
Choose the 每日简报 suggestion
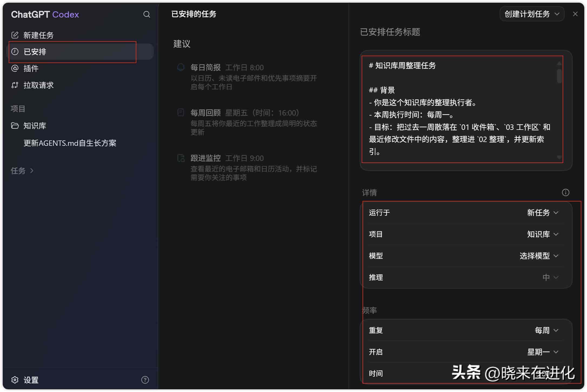tap(247, 77)
